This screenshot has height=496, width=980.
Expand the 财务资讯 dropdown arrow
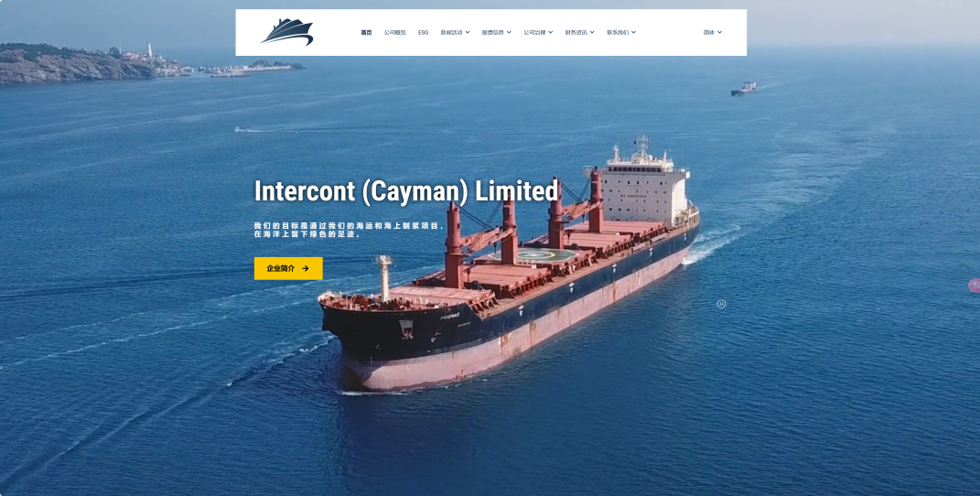[592, 32]
